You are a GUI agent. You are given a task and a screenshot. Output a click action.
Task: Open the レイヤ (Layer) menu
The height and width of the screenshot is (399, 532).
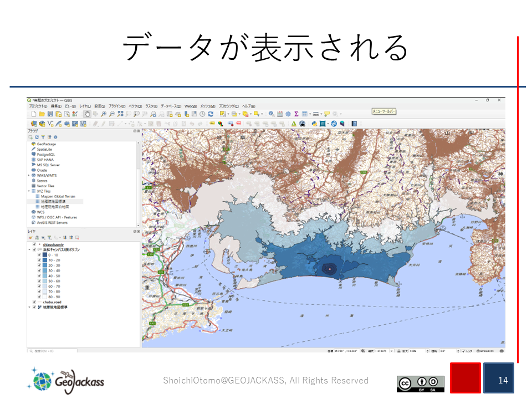[x=85, y=106]
